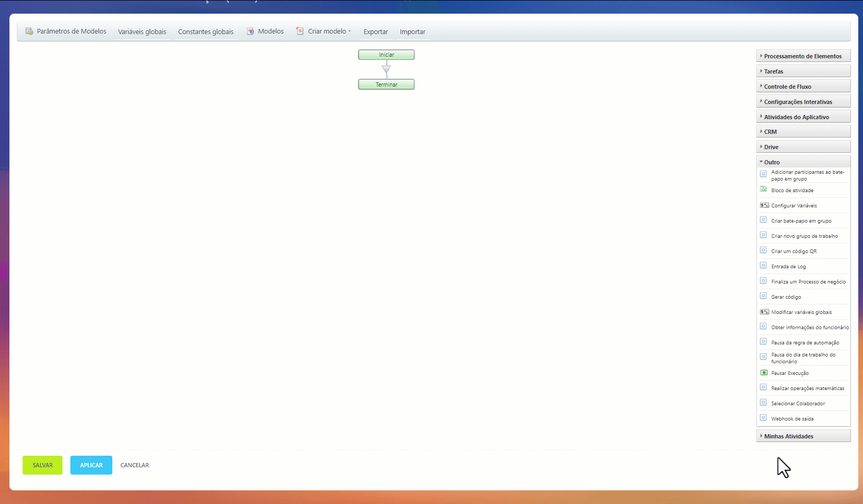Screen dimensions: 863x504
Task: Click the 'Parâmetros de Modelos' toolbar icon
Action: point(28,31)
